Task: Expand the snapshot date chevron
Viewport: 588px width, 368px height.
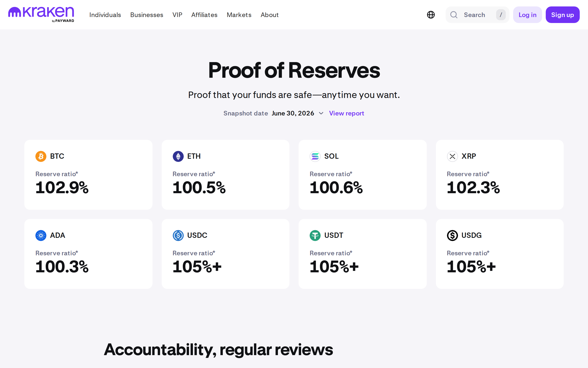Action: [x=321, y=113]
